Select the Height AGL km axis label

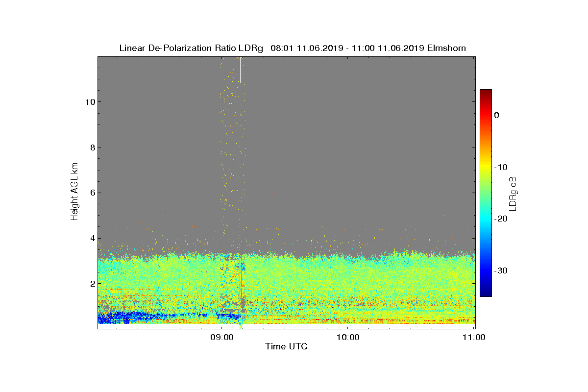[74, 192]
